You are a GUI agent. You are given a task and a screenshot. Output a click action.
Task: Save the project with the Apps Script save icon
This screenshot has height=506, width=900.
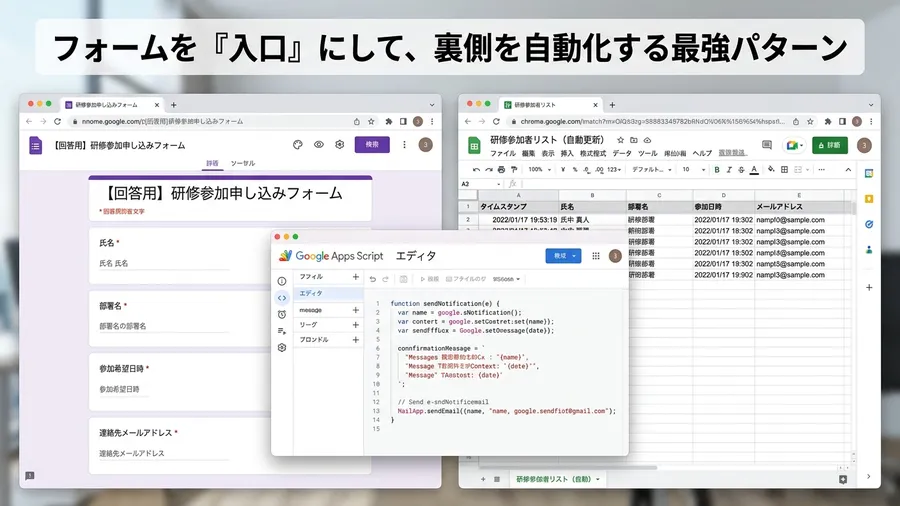pyautogui.click(x=404, y=279)
